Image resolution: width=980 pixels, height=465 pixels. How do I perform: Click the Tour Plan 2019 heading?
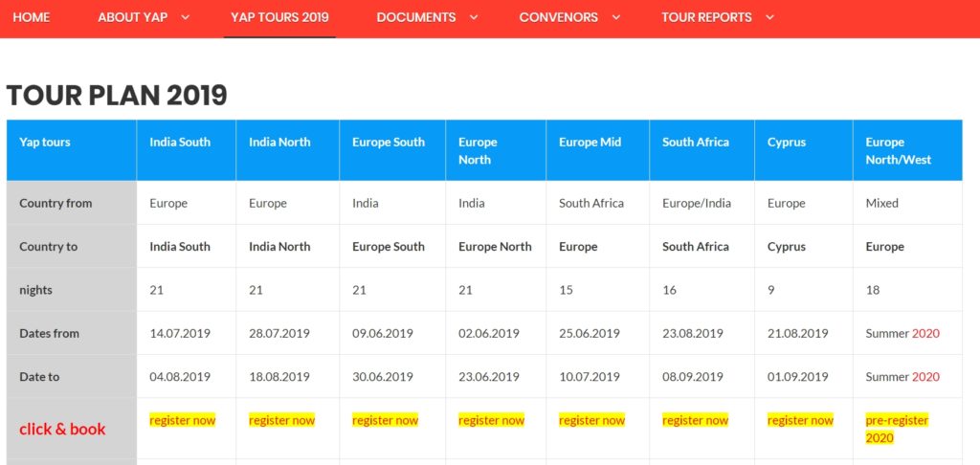[117, 95]
